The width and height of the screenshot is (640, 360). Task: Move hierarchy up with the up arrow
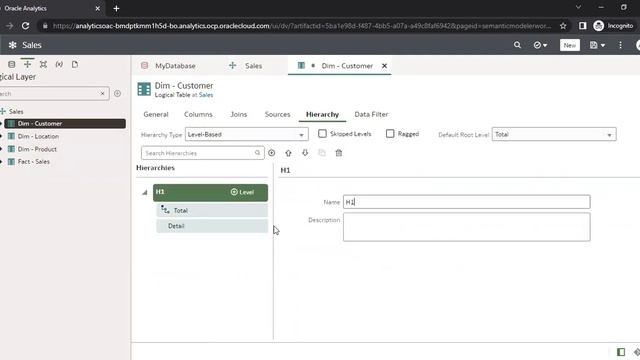pyautogui.click(x=288, y=153)
